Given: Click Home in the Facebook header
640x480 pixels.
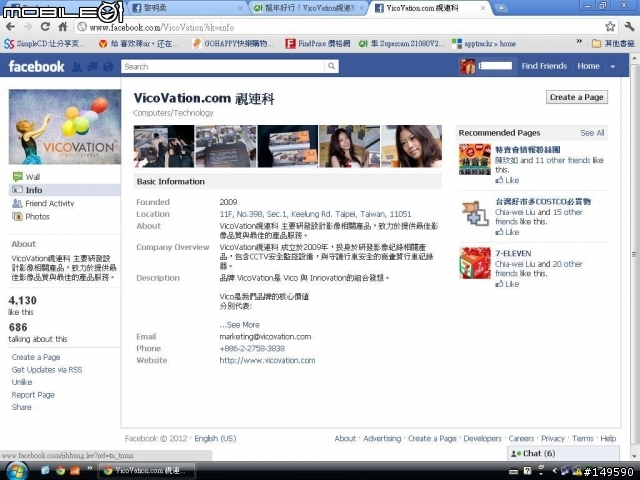Looking at the screenshot, I should [588, 66].
